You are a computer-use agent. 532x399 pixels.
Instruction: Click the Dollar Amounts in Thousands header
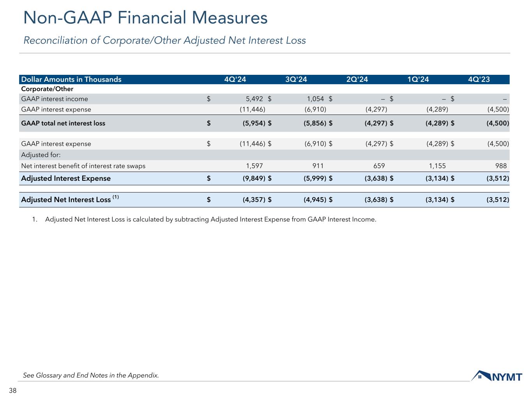pos(71,79)
